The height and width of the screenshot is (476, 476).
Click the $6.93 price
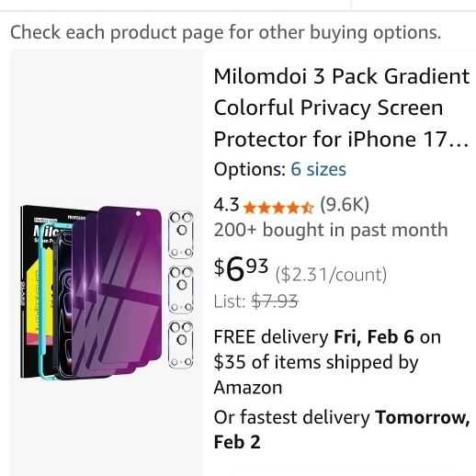pos(241,268)
